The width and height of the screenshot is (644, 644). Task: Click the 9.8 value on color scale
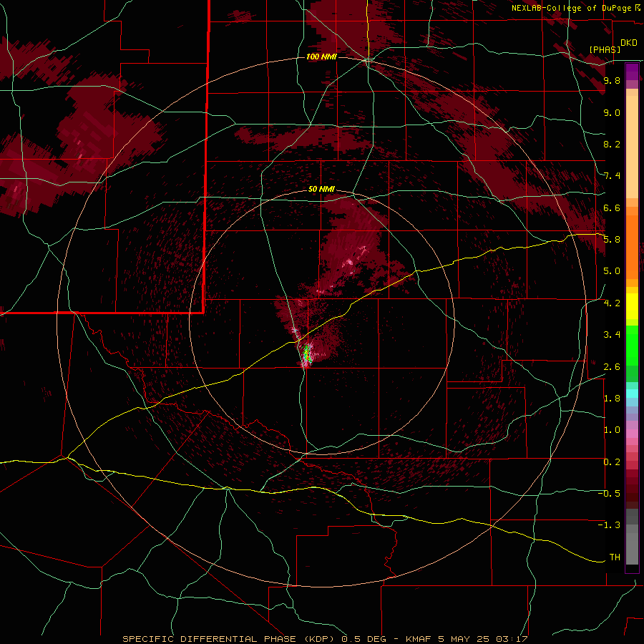click(612, 81)
